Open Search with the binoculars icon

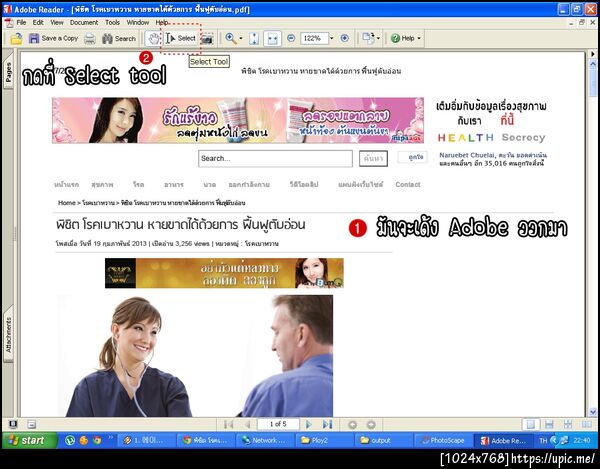(119, 38)
